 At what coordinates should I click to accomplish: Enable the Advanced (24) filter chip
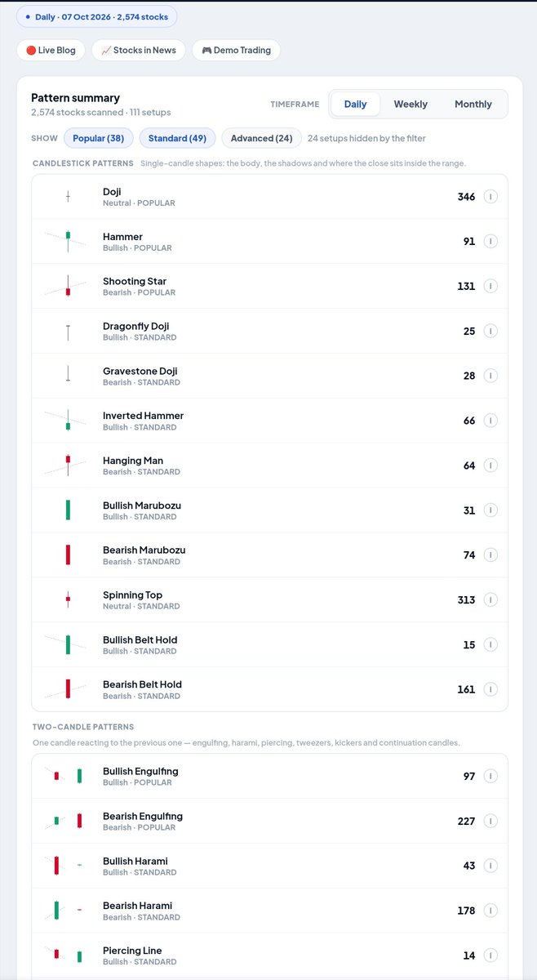click(261, 138)
